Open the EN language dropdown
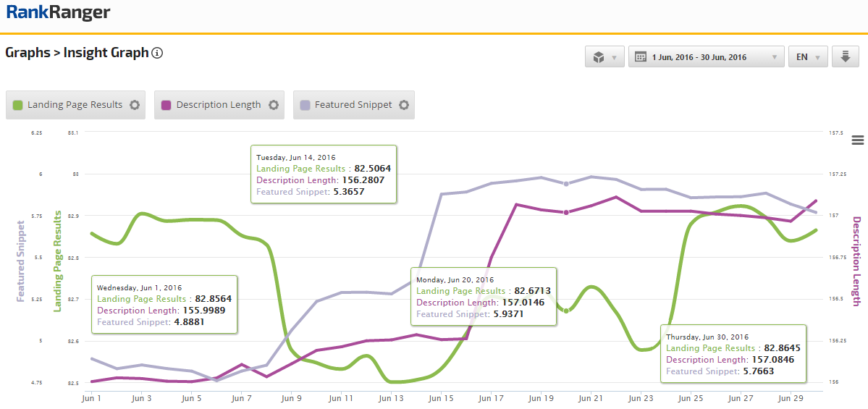 coord(807,57)
